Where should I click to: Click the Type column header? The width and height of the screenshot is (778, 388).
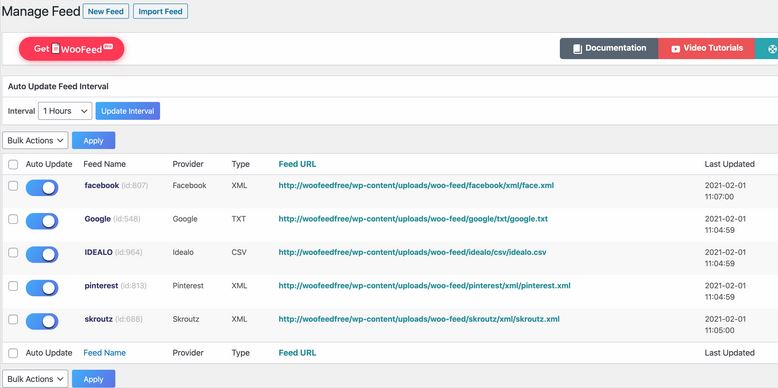coord(241,164)
